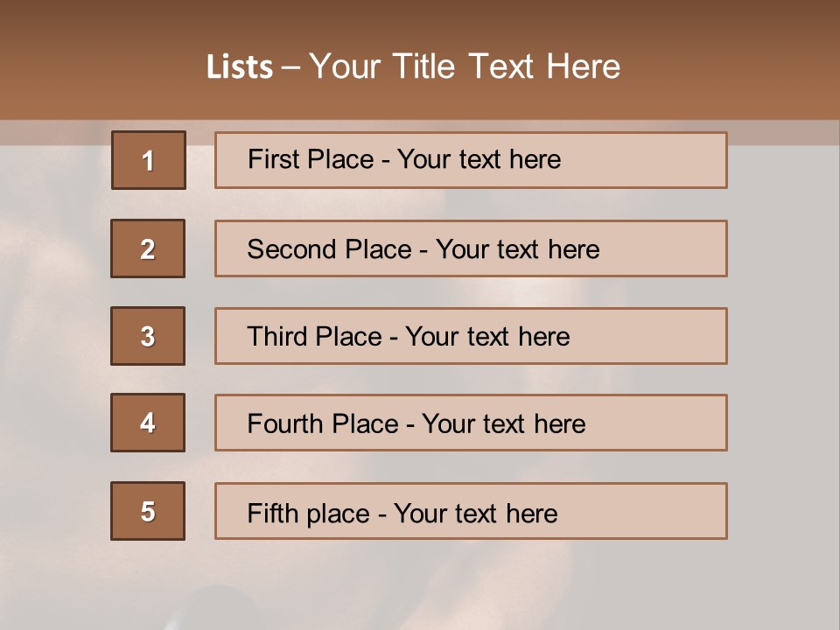Click the words "Fourth Place" in row four
The width and height of the screenshot is (840, 630).
(x=322, y=424)
